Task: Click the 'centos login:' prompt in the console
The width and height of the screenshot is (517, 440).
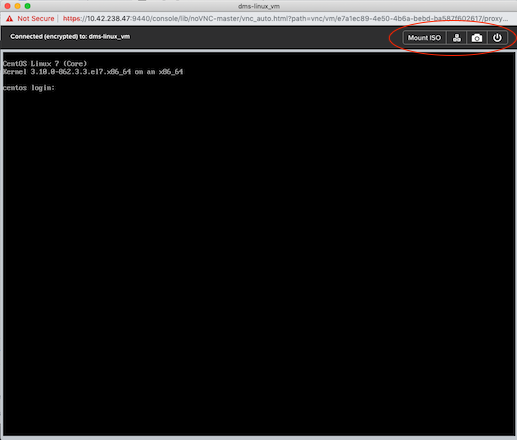Action: click(29, 88)
